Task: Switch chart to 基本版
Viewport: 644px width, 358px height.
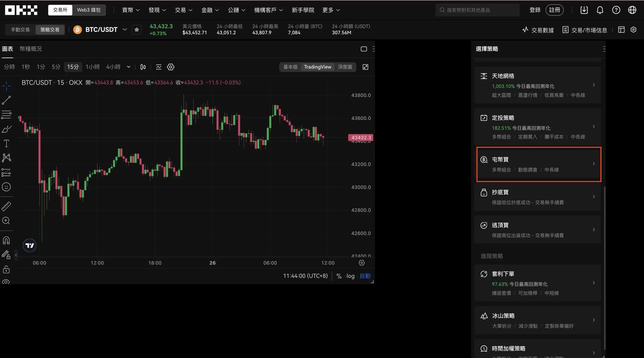Action: (x=290, y=67)
